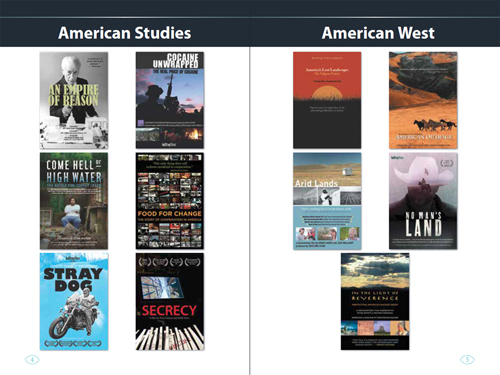This screenshot has width=500, height=375.
Task: Select the Stray Dog motorcycle poster
Action: click(74, 302)
